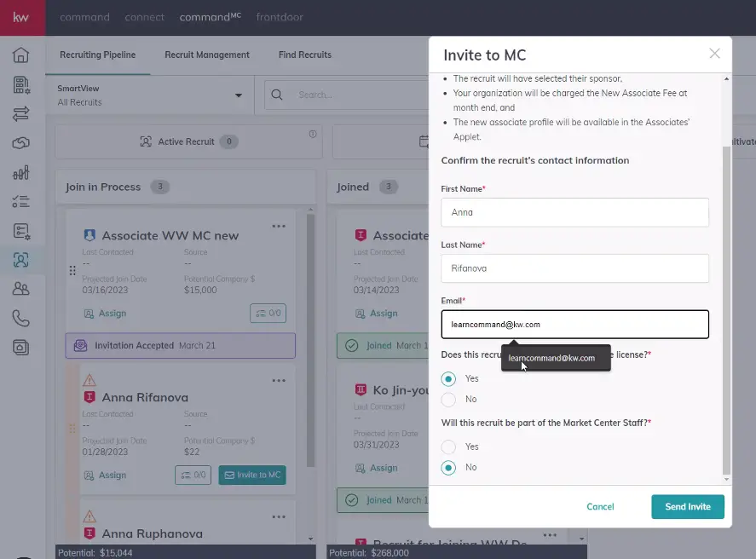Open the three-dot menu on Anna Ruphanova card
Screen dimensions: 756x559
point(279,516)
